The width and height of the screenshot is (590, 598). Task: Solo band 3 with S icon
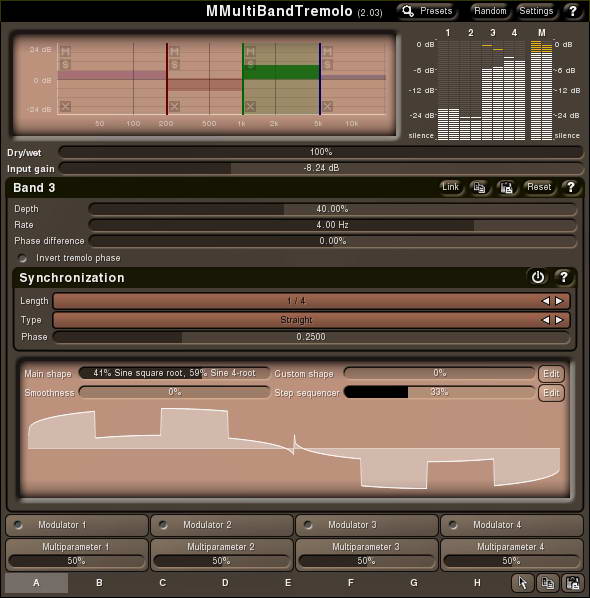[250, 64]
